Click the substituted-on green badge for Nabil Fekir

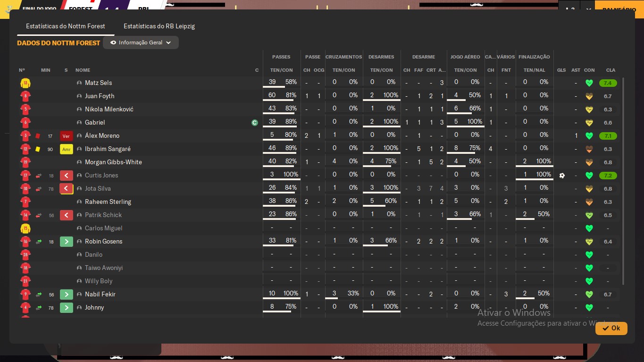coord(67,295)
